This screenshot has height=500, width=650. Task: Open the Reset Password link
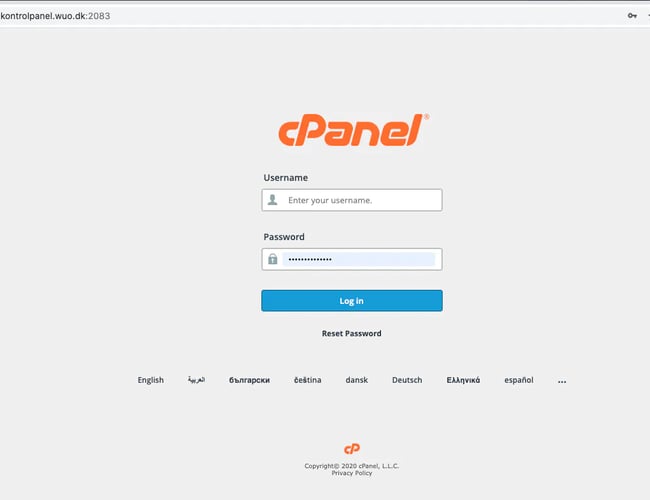click(352, 333)
